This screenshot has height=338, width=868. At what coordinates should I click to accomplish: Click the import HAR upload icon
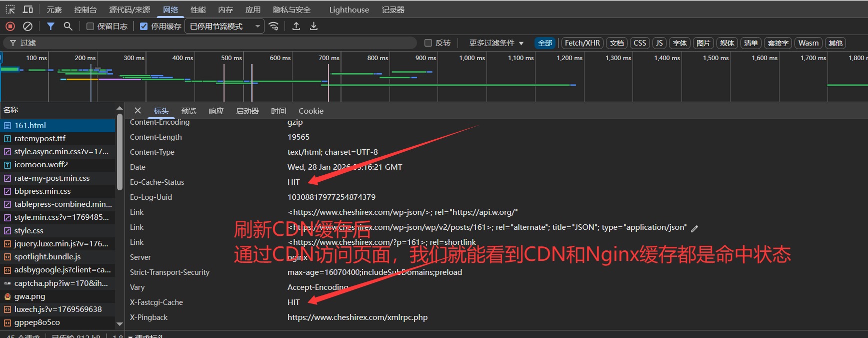click(x=296, y=26)
